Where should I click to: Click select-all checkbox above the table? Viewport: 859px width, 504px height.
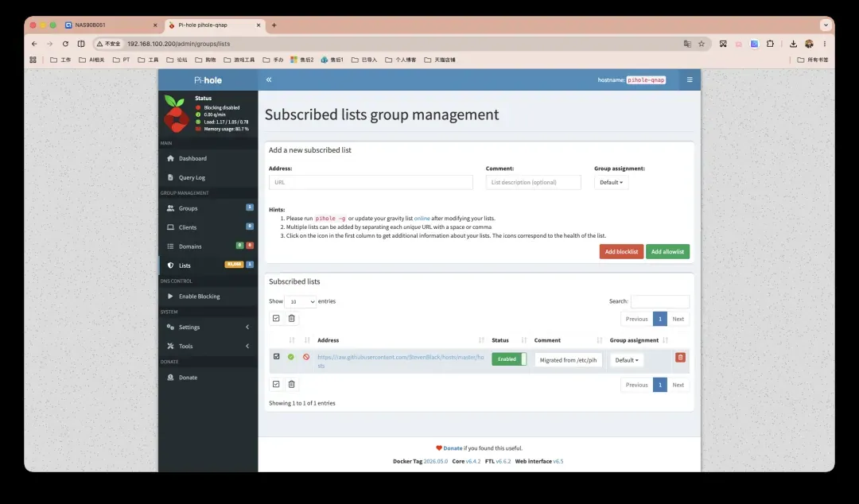click(276, 318)
